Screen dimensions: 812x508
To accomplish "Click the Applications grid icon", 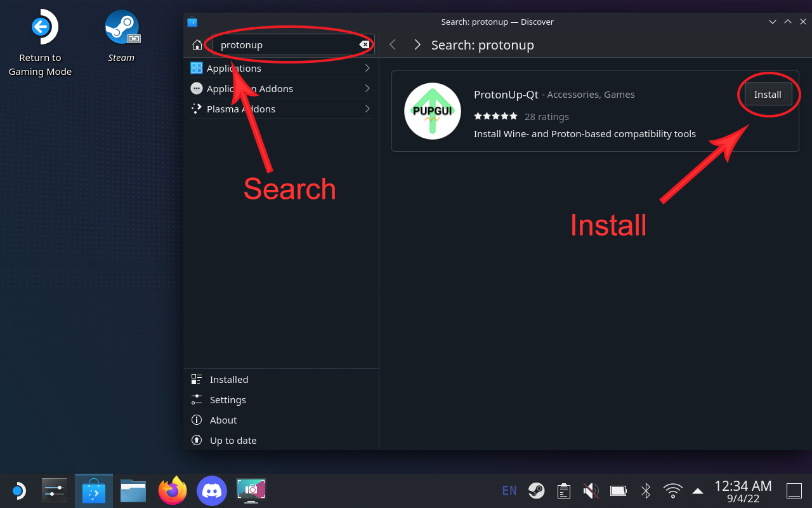I will (x=197, y=68).
